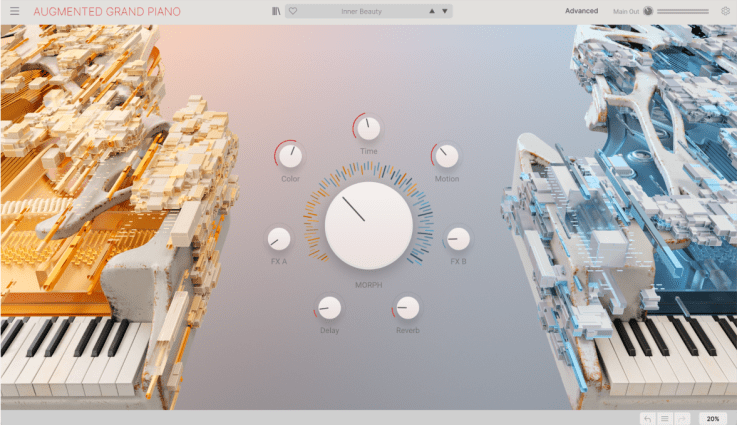The height and width of the screenshot is (425, 737).
Task: Open the Advanced panel
Action: (581, 11)
